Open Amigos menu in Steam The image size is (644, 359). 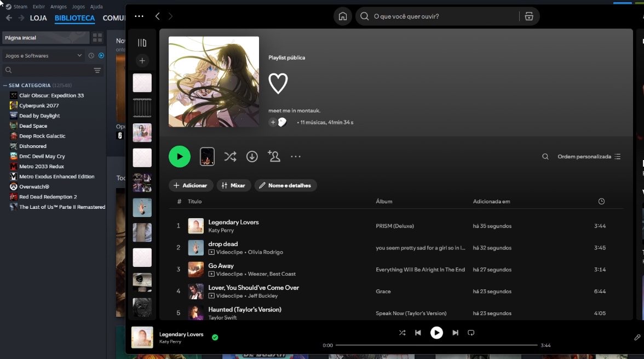(x=58, y=7)
